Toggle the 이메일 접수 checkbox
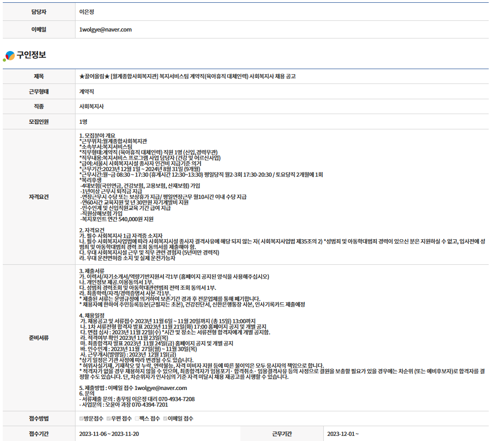Screen dimensions: 504x441 (165, 419)
